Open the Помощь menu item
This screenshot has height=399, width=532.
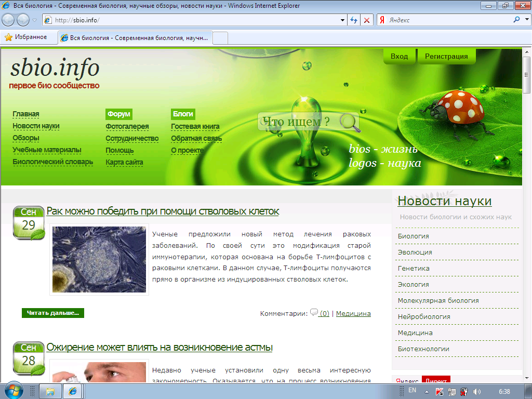click(119, 150)
